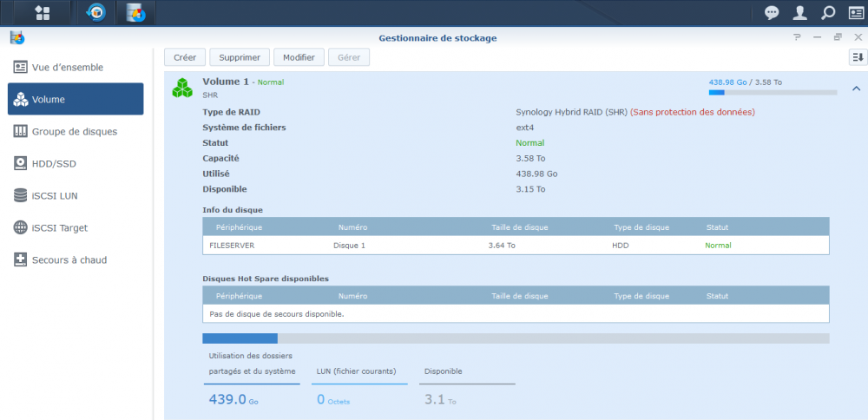The height and width of the screenshot is (420, 868).
Task: Click the Type de disque header in Hot Spare table
Action: coord(641,296)
